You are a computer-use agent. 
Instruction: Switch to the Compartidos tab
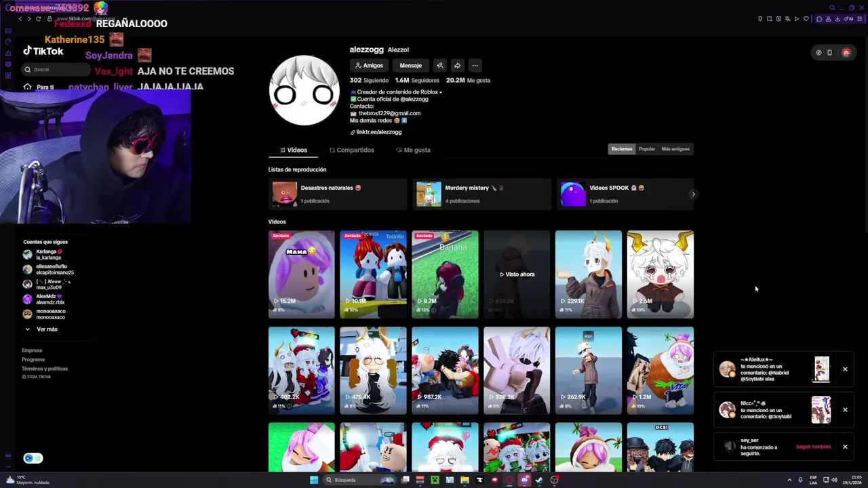[351, 150]
